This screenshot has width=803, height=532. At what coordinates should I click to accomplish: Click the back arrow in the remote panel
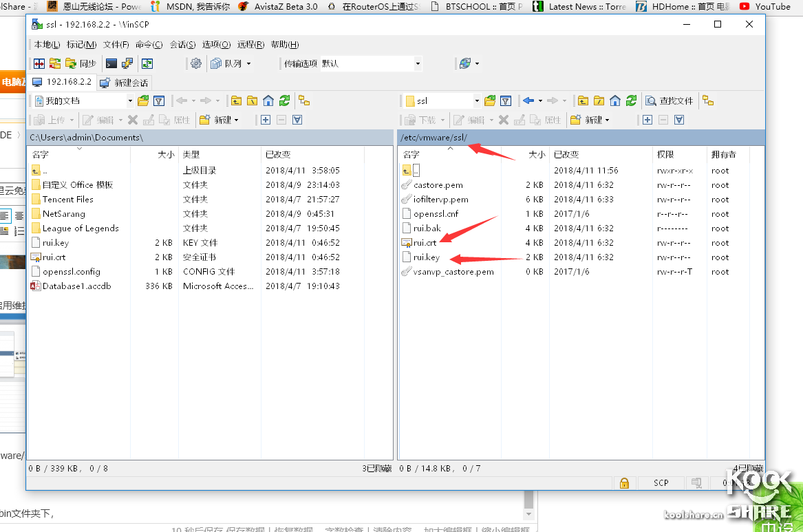528,100
